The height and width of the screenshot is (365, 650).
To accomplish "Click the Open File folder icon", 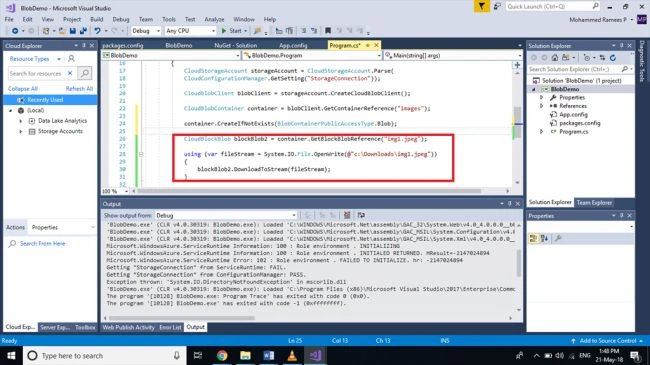I will coord(62,31).
